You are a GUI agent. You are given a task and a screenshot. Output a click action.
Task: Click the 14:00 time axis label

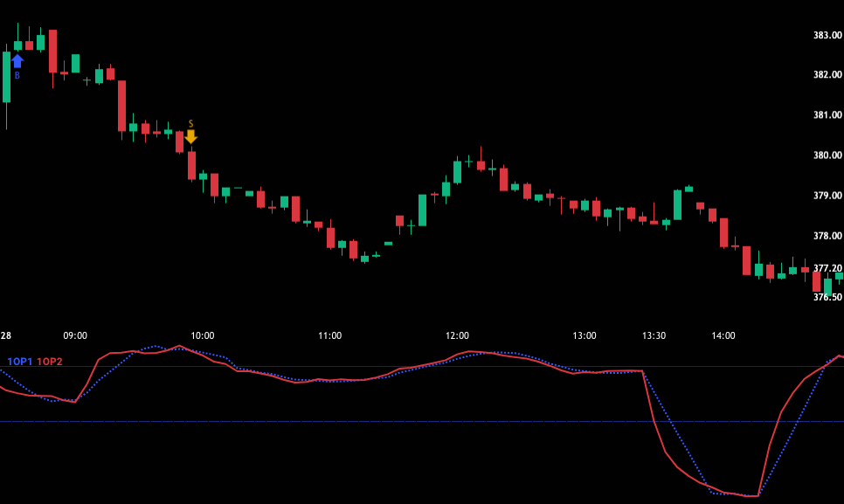coord(723,335)
